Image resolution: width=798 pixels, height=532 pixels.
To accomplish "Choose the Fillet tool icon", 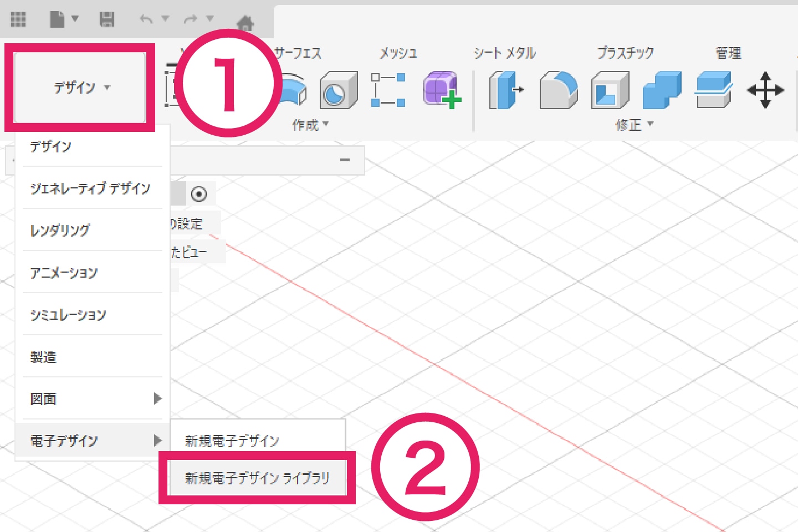I will click(x=558, y=90).
